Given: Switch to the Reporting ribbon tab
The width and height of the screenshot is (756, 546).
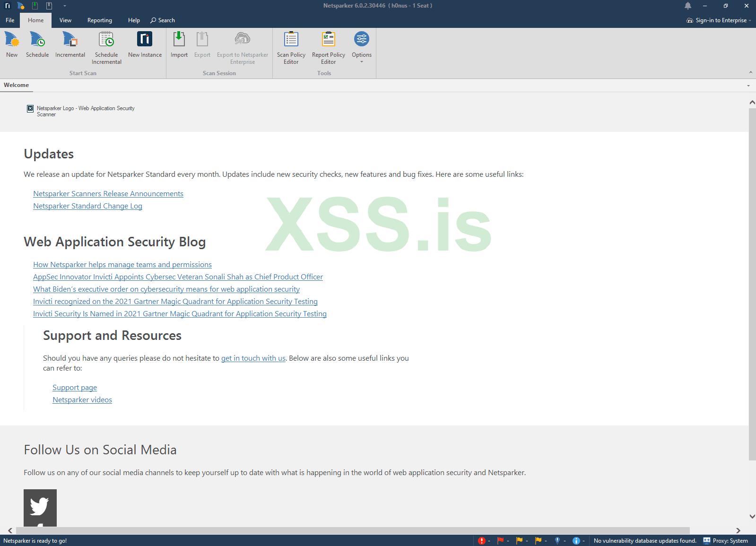Looking at the screenshot, I should pyautogui.click(x=100, y=20).
